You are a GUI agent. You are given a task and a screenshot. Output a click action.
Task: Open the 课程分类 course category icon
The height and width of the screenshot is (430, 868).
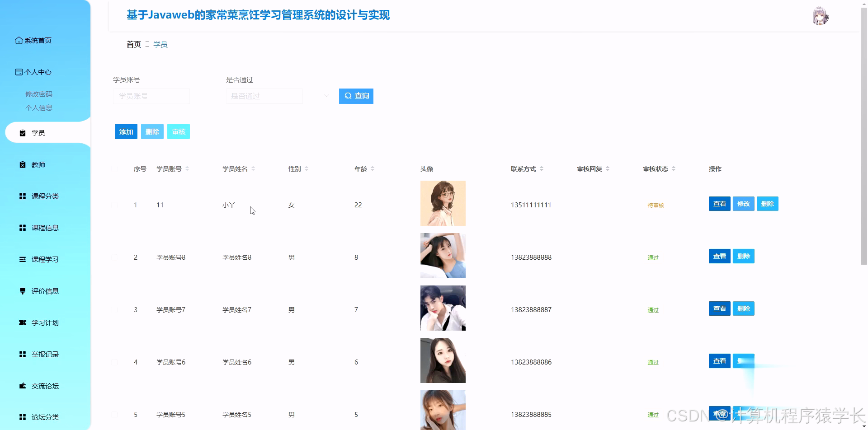click(x=22, y=196)
